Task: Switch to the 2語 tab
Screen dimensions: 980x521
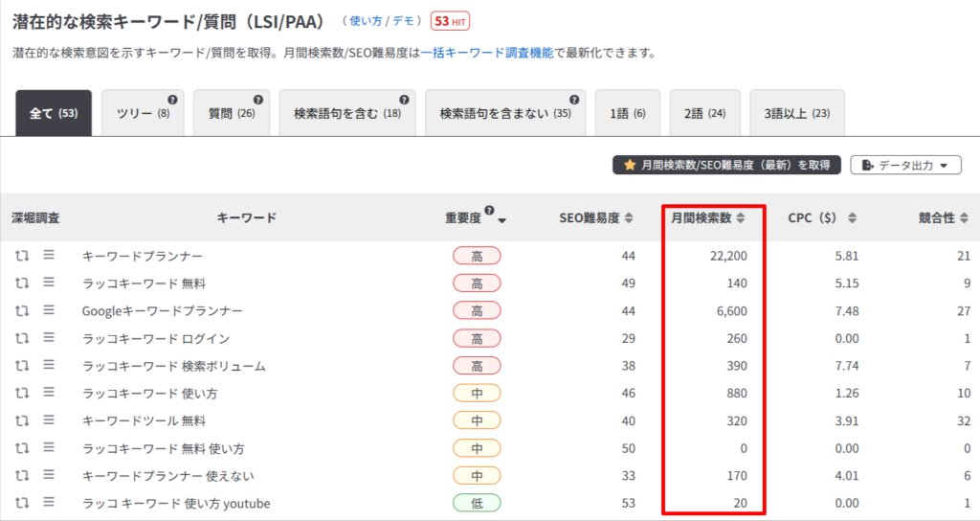Action: coord(704,113)
